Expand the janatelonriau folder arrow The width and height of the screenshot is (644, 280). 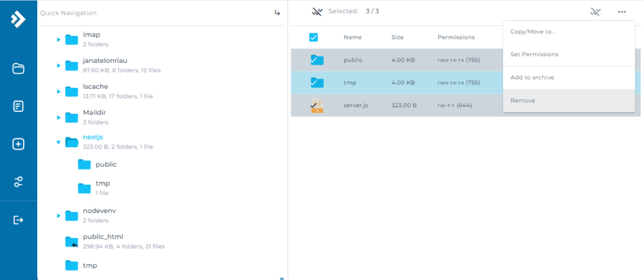[58, 65]
